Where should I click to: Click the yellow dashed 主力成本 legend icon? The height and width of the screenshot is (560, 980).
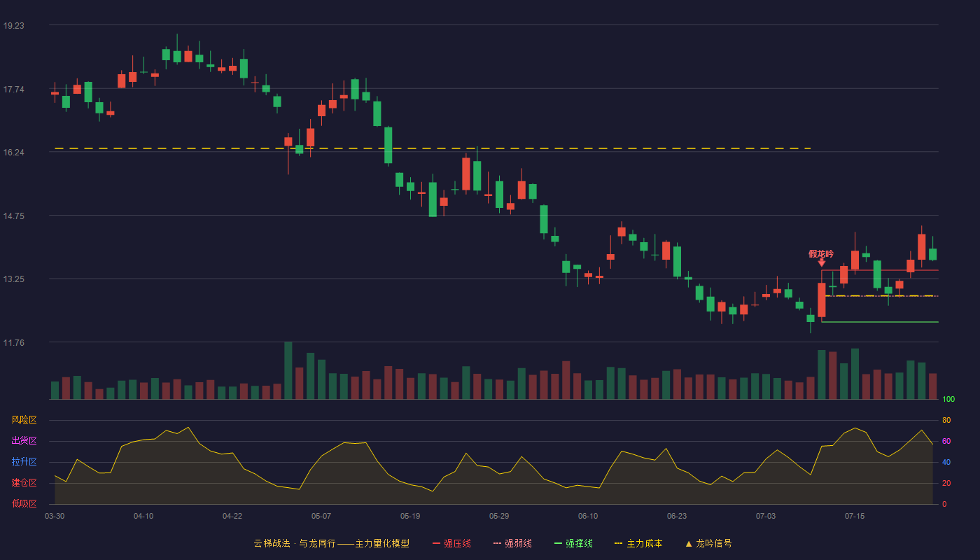[x=618, y=544]
